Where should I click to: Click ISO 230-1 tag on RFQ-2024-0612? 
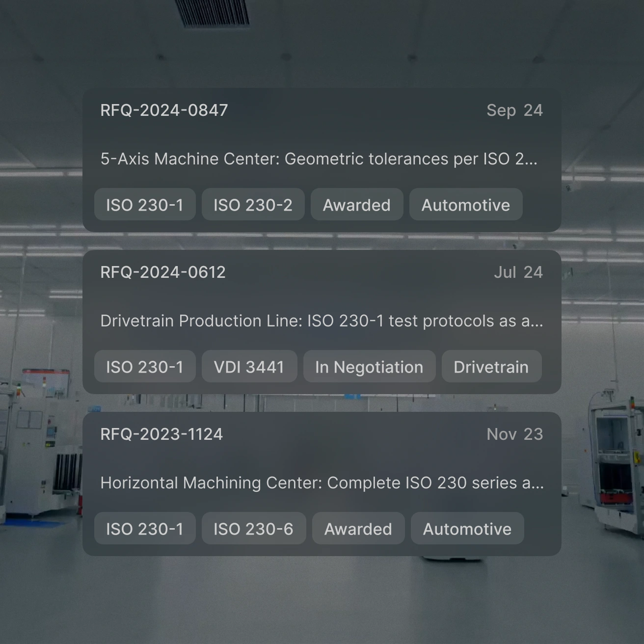[x=145, y=367]
